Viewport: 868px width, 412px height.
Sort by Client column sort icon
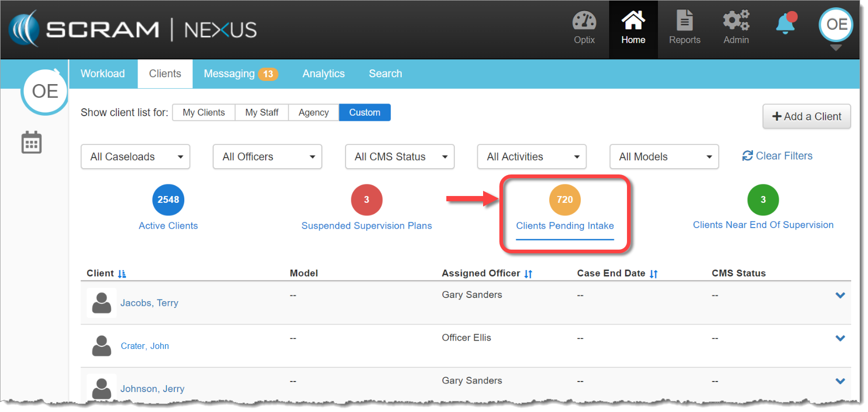122,274
